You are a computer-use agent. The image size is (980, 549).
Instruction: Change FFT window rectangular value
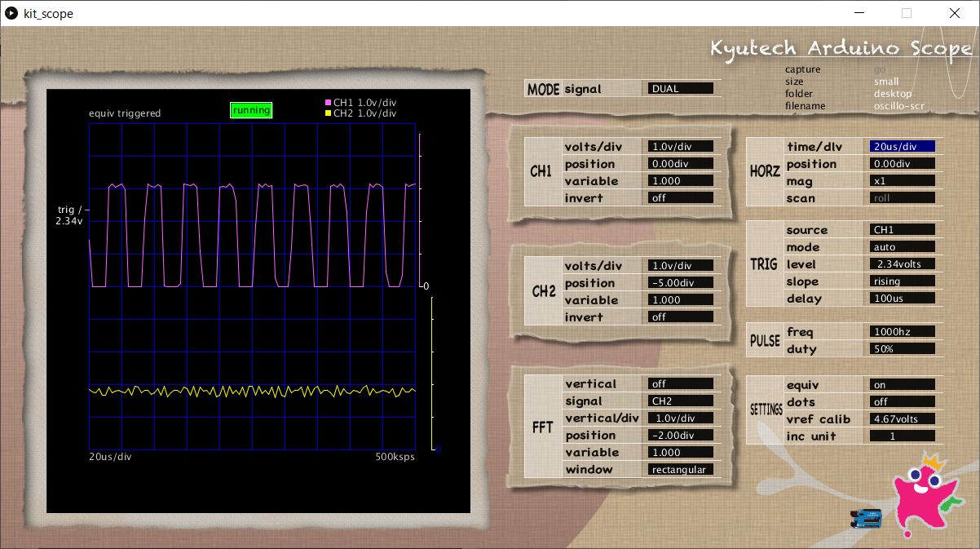click(x=681, y=469)
